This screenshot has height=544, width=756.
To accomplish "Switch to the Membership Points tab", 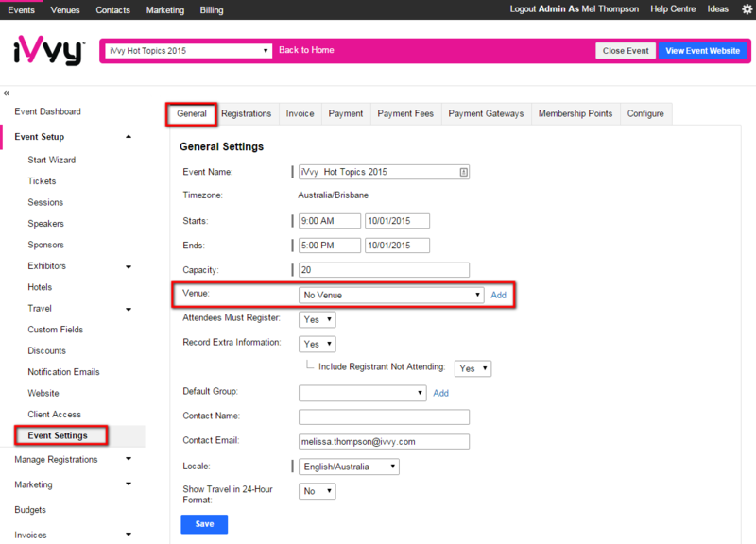I will point(576,113).
